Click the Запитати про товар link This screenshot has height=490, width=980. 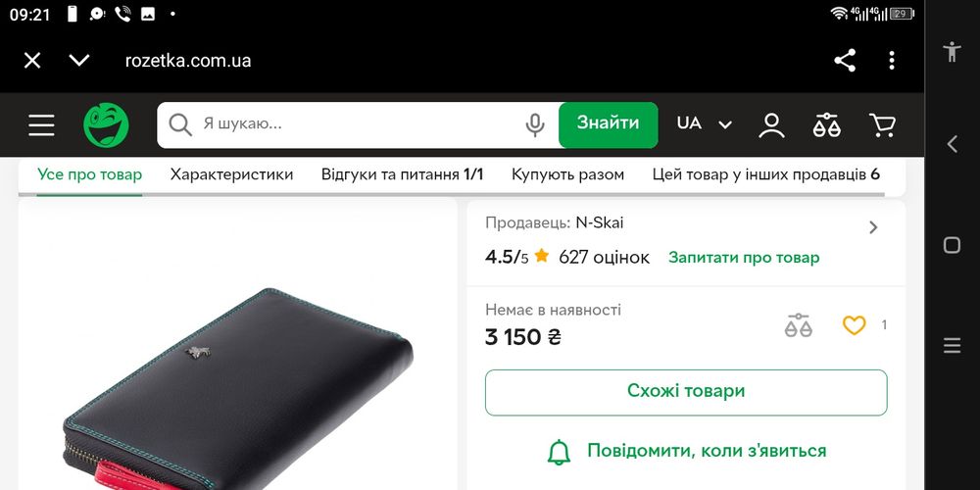tap(744, 258)
